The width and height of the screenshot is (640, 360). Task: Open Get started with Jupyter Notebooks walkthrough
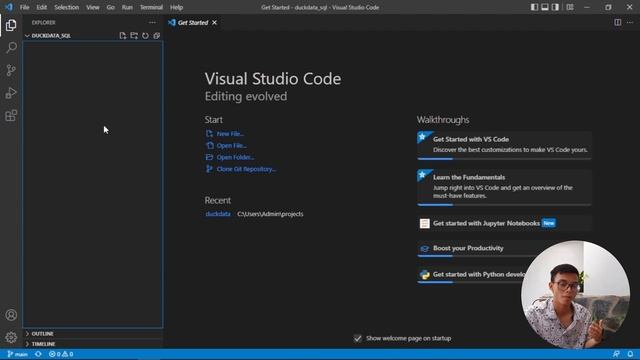tap(504, 223)
